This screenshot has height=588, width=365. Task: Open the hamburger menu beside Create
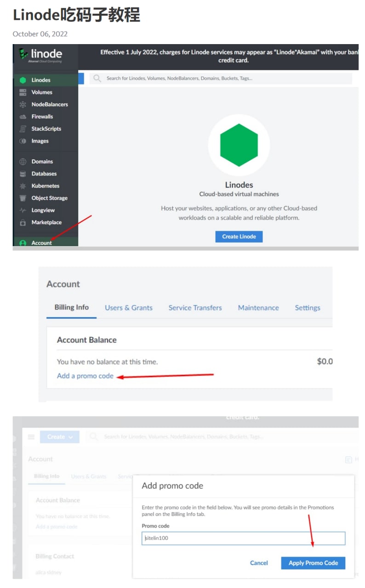31,437
